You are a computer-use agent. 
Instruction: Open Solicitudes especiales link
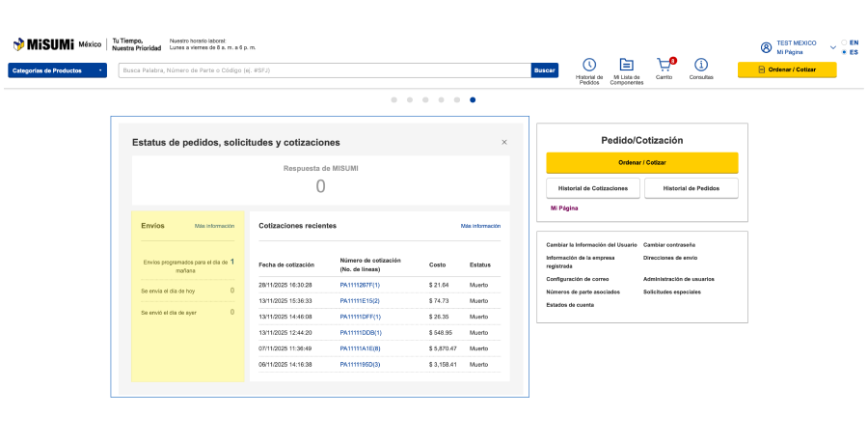tap(672, 292)
